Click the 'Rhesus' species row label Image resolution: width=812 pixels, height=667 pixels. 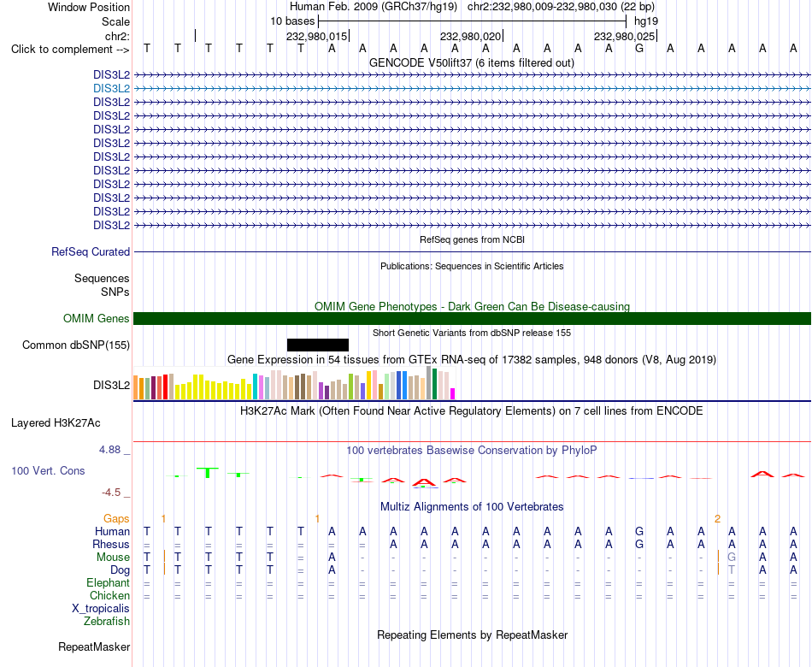click(x=111, y=545)
